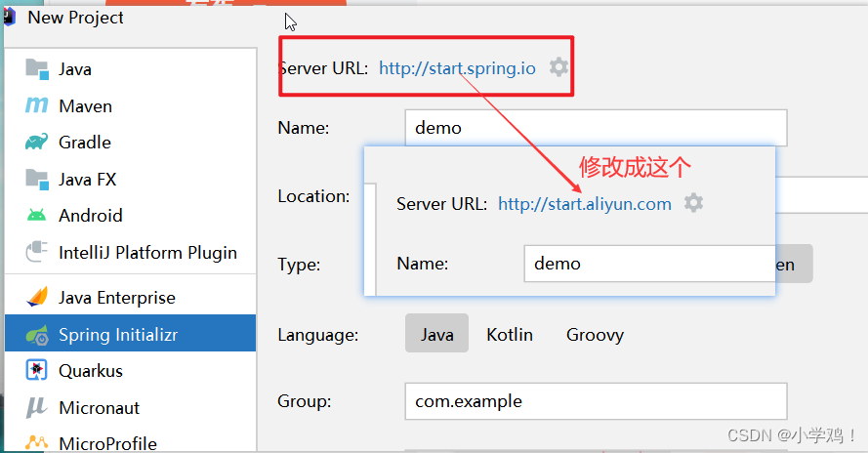868x453 pixels.
Task: Click the Java folder icon in sidebar
Action: pyautogui.click(x=37, y=68)
